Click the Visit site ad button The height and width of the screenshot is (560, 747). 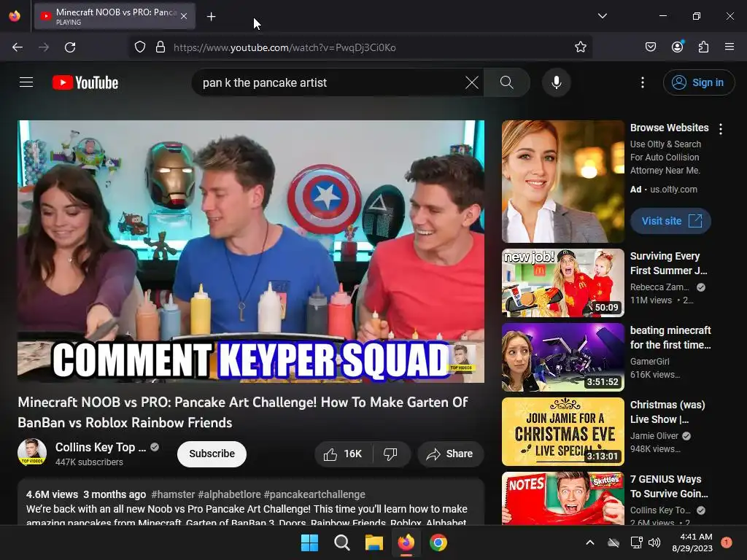point(671,221)
